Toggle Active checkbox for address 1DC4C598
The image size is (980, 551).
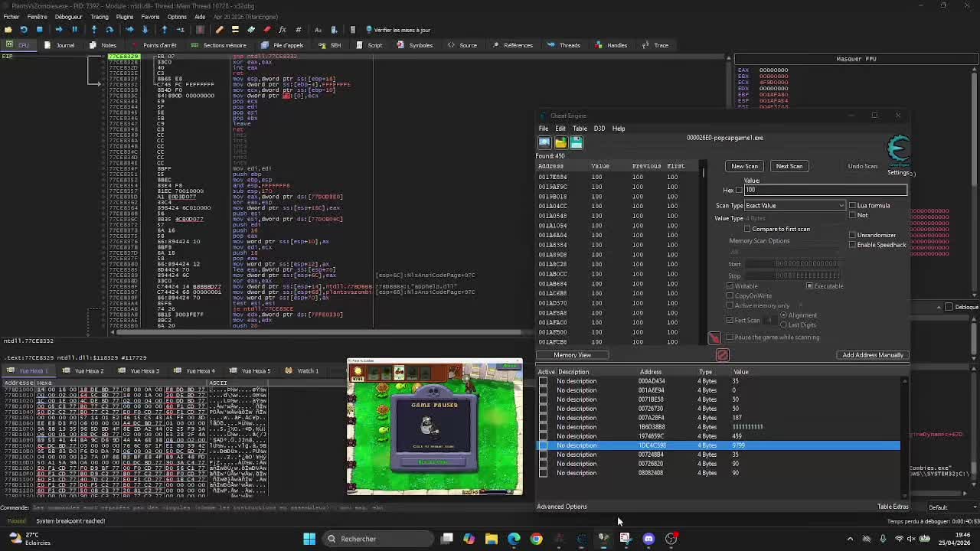click(x=544, y=445)
